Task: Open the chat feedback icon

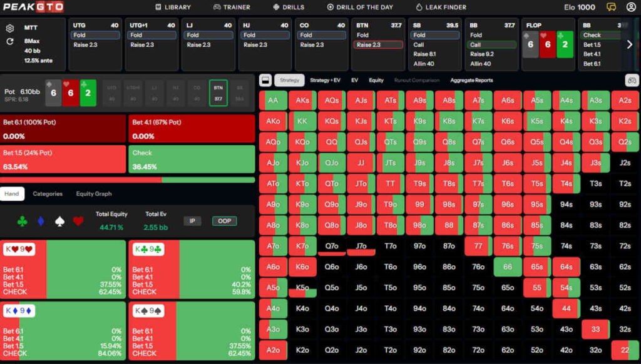Action: [x=611, y=7]
